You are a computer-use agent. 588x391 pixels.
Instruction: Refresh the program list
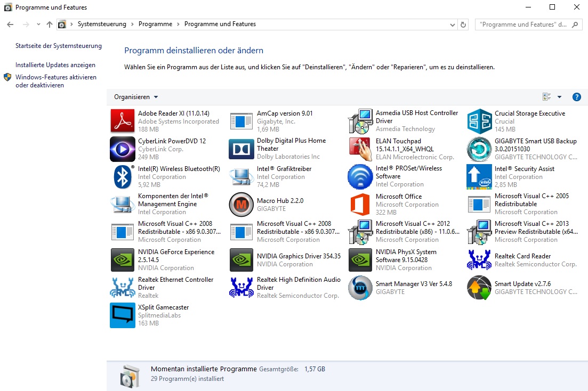click(x=463, y=25)
